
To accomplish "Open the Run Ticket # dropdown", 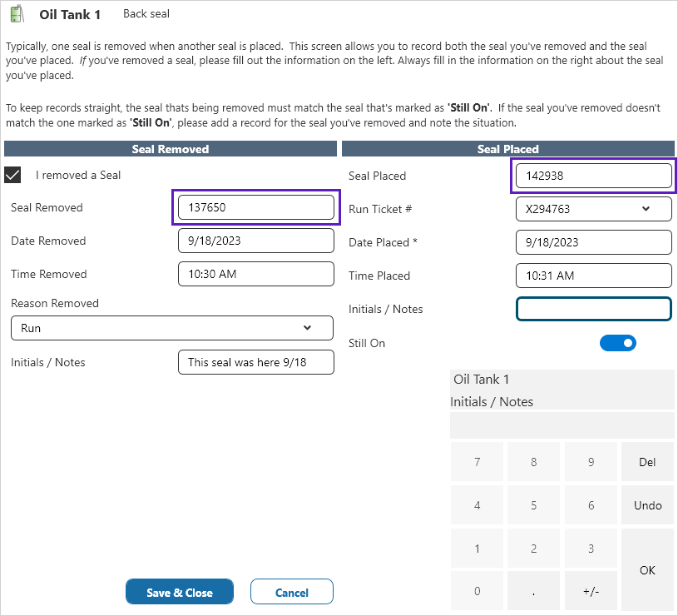I will pyautogui.click(x=593, y=209).
